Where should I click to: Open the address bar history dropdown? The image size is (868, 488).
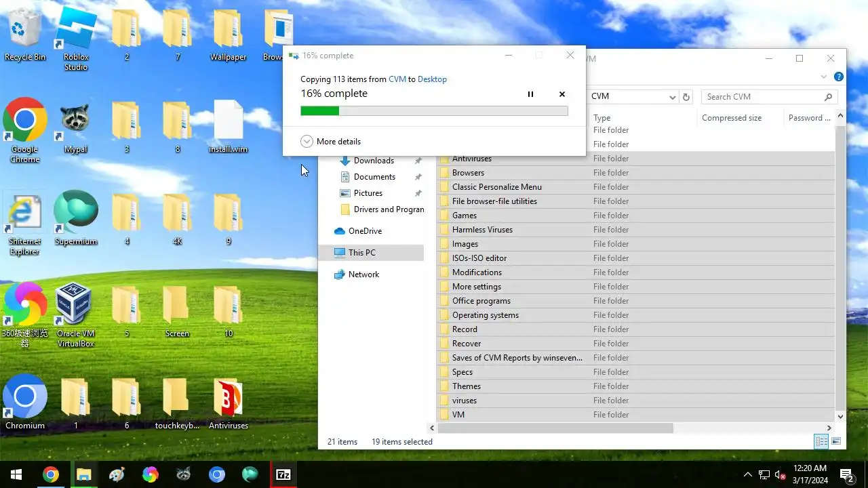point(673,97)
